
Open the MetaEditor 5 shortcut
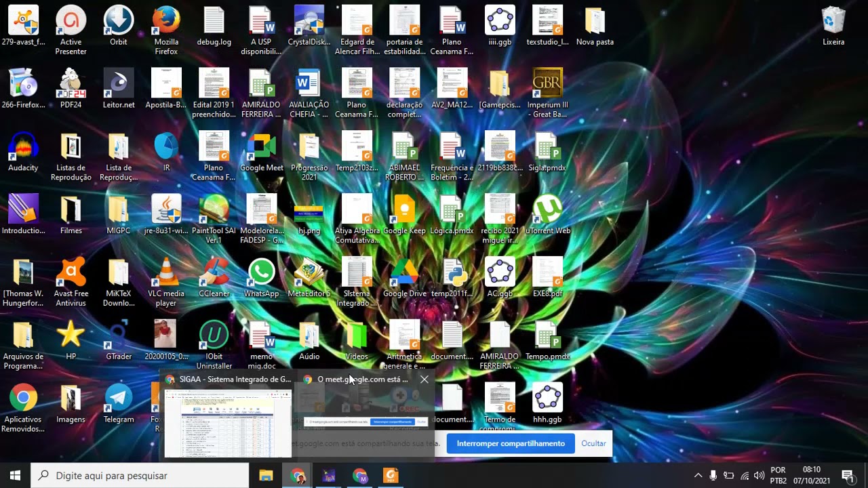[309, 278]
